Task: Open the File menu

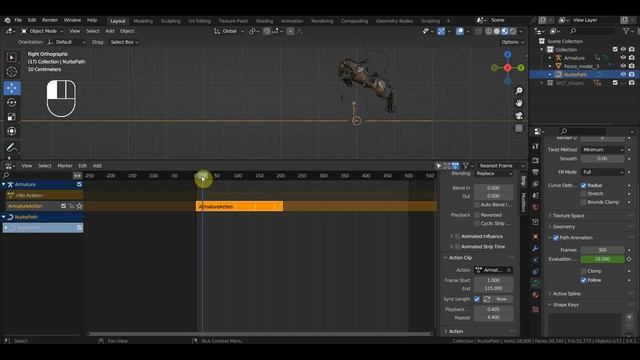Action: 18,20
